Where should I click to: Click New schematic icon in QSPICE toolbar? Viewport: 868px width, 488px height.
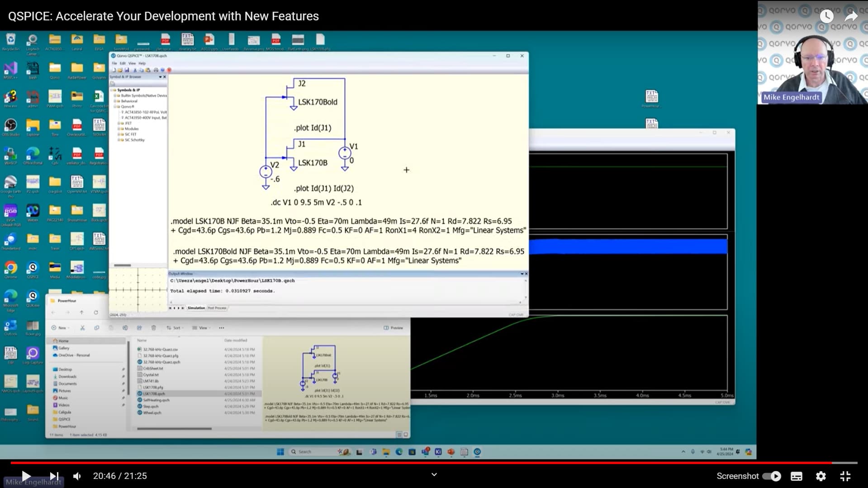click(114, 70)
